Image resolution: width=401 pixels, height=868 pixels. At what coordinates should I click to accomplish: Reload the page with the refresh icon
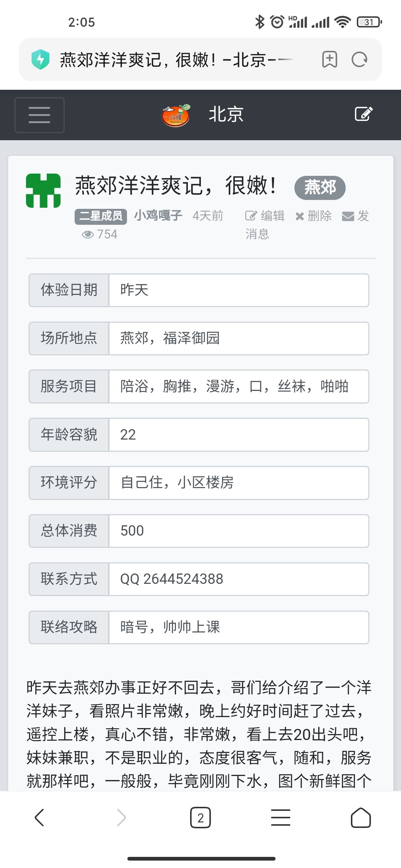pyautogui.click(x=359, y=59)
